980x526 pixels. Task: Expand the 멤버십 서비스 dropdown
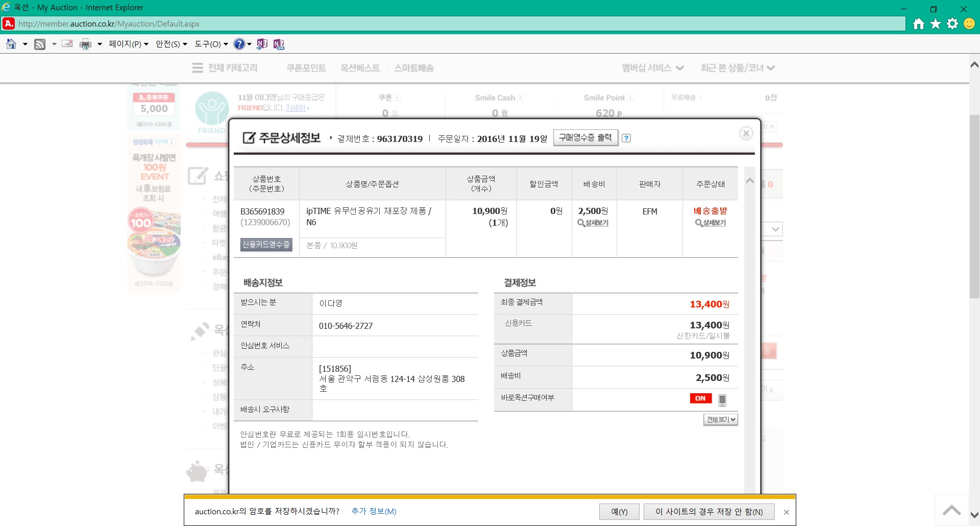pos(652,68)
